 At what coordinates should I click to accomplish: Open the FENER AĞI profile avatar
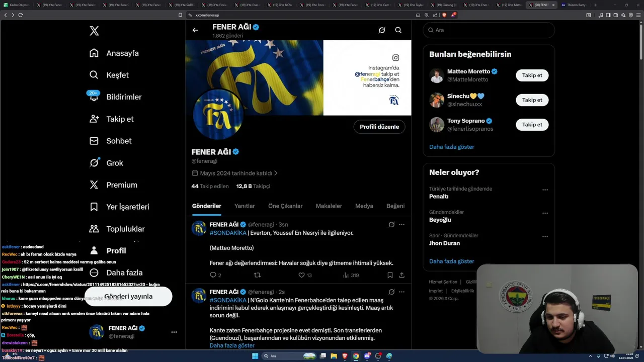pyautogui.click(x=218, y=115)
